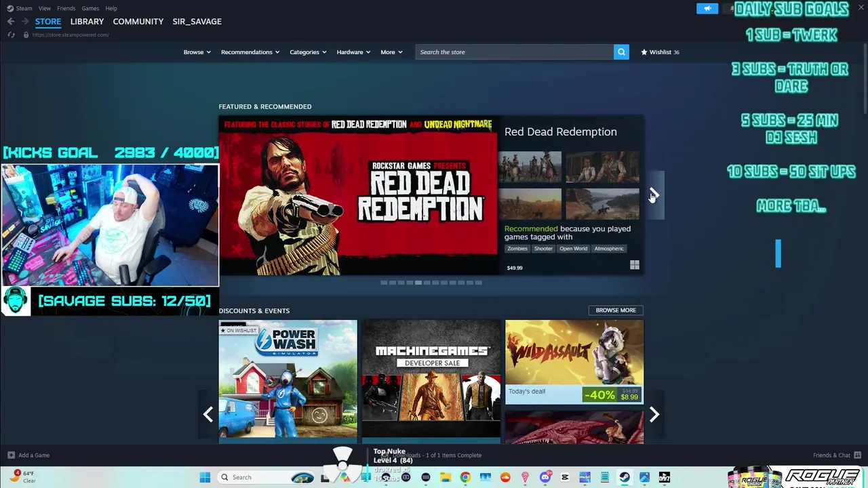Open the Friends menu

point(66,8)
